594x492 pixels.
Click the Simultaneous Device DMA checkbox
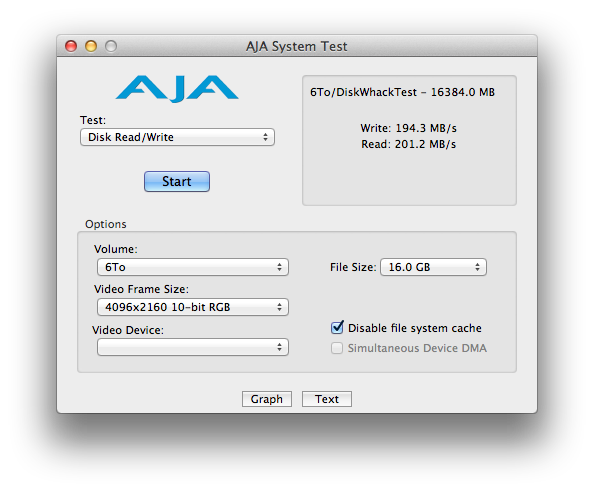[x=337, y=348]
